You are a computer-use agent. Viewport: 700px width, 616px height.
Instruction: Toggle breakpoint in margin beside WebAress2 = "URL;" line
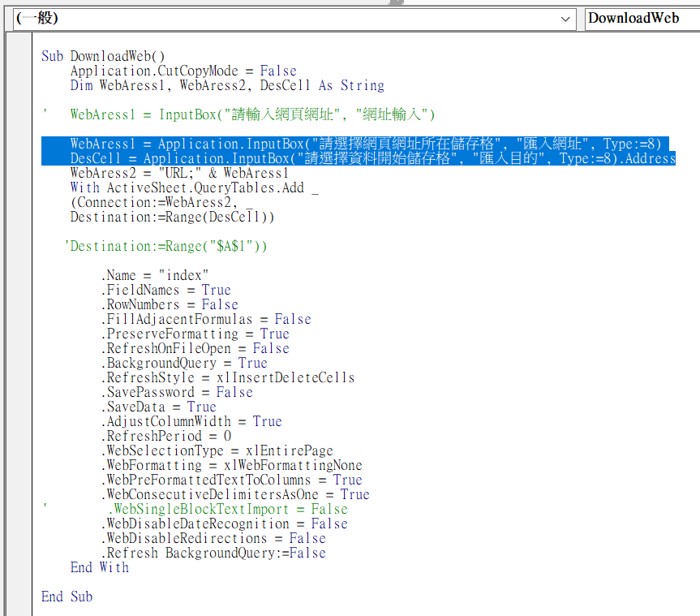[x=19, y=173]
